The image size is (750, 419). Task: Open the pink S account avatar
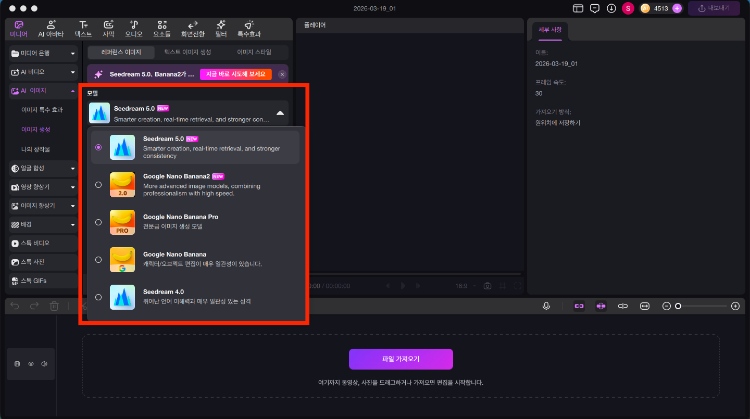(628, 8)
